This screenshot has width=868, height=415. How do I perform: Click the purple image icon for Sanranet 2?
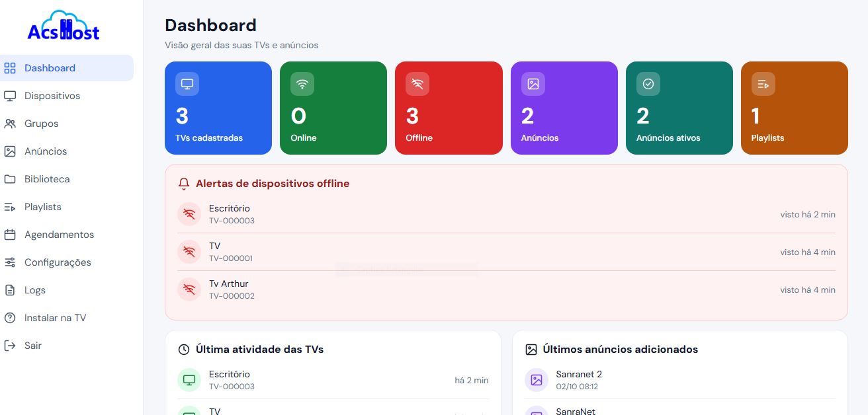(x=537, y=380)
